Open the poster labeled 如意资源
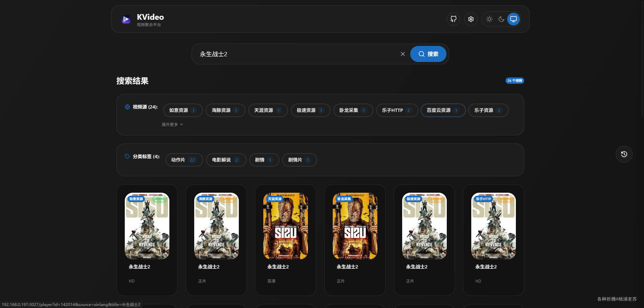 (x=147, y=226)
